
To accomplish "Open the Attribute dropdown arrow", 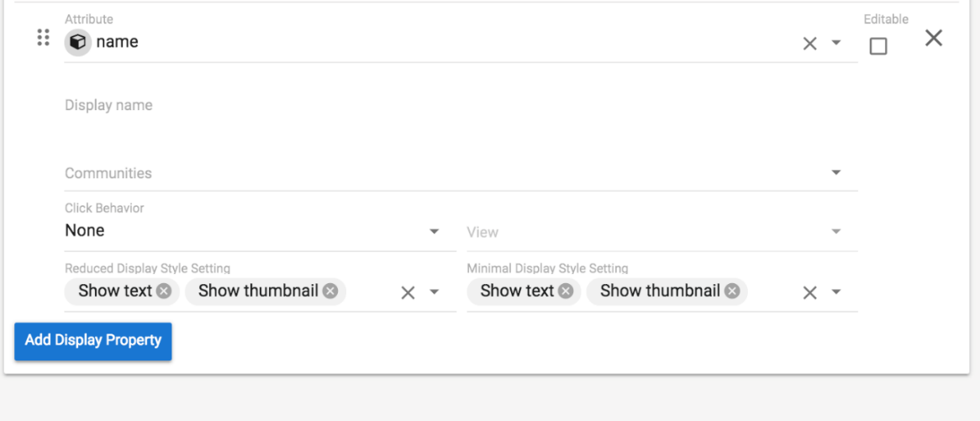I will [x=836, y=43].
